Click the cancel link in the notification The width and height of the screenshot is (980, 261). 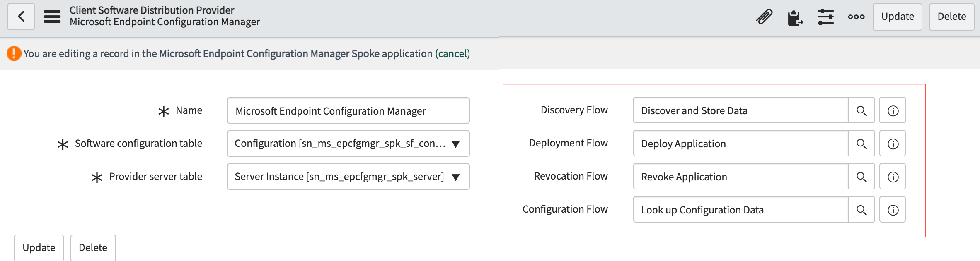[452, 53]
